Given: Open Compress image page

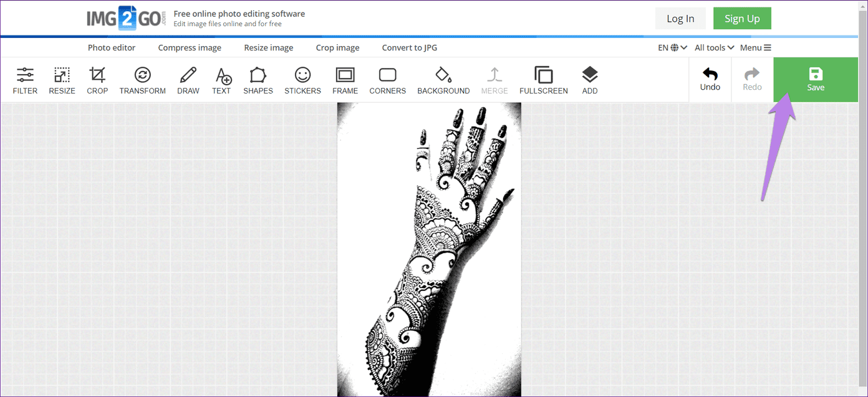Looking at the screenshot, I should tap(190, 47).
